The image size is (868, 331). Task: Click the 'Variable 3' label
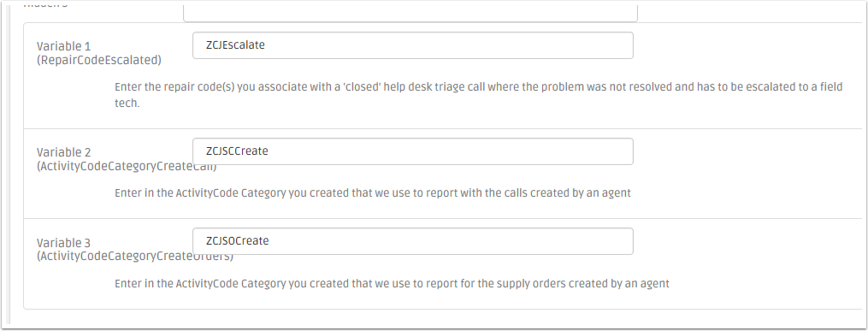pyautogui.click(x=63, y=243)
